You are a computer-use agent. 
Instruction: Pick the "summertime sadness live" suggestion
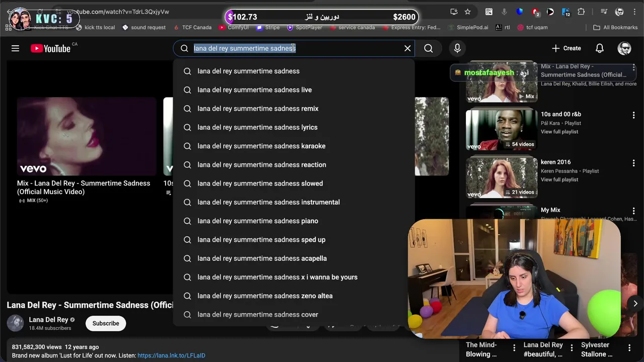click(294, 90)
